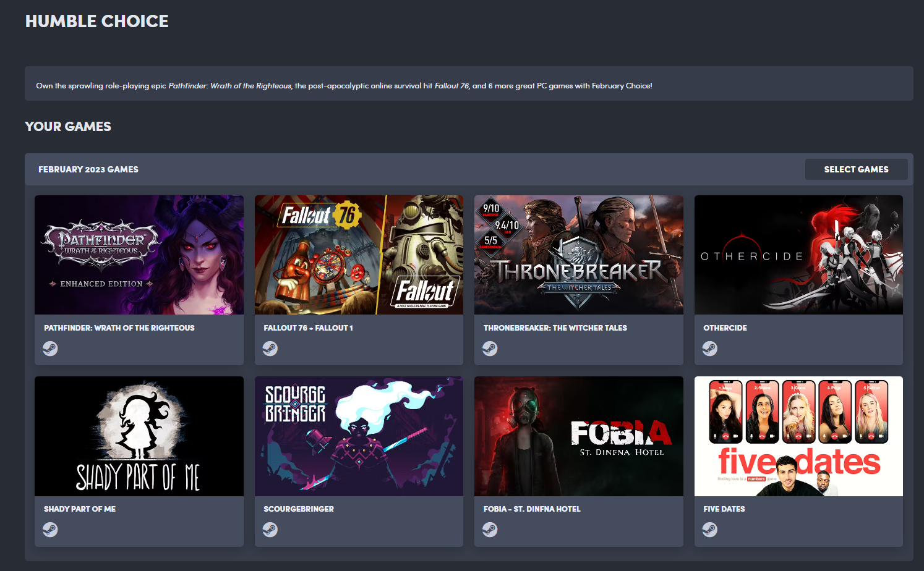Click the Shady Part of Me title text
This screenshot has width=924, height=571.
(x=80, y=509)
